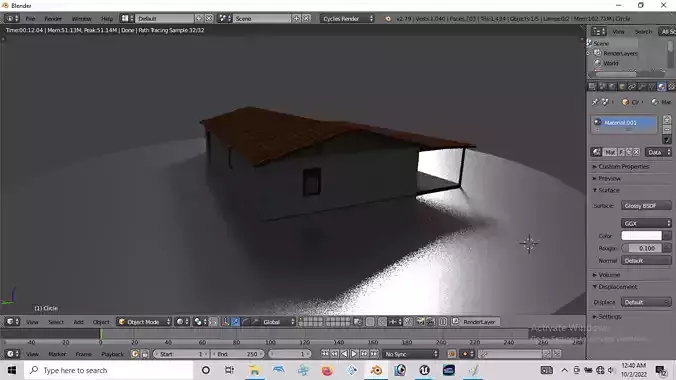Toggle proportional editing button
Screen dimensions: 676x380
[x=370, y=322]
